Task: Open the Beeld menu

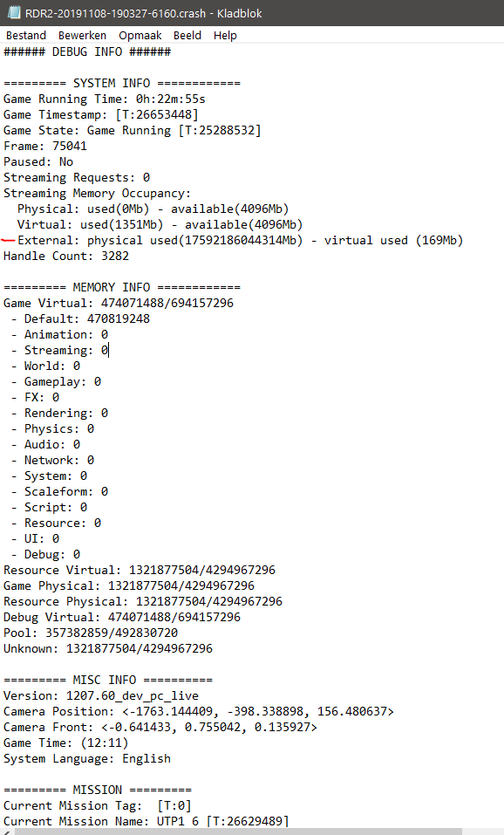Action: (x=187, y=36)
